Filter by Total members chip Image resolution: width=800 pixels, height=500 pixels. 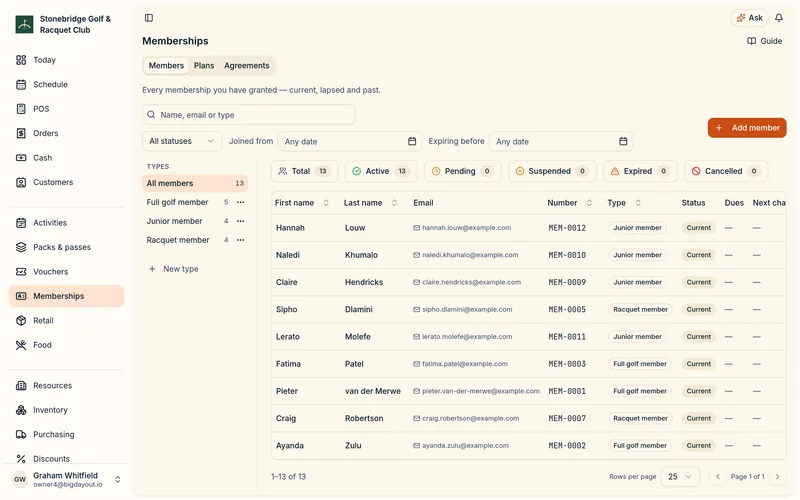coord(305,171)
